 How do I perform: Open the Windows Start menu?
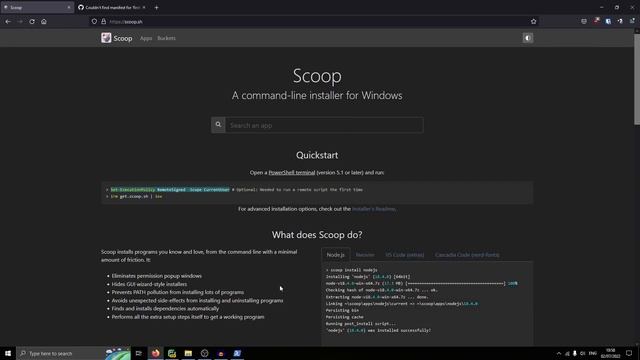click(x=8, y=353)
